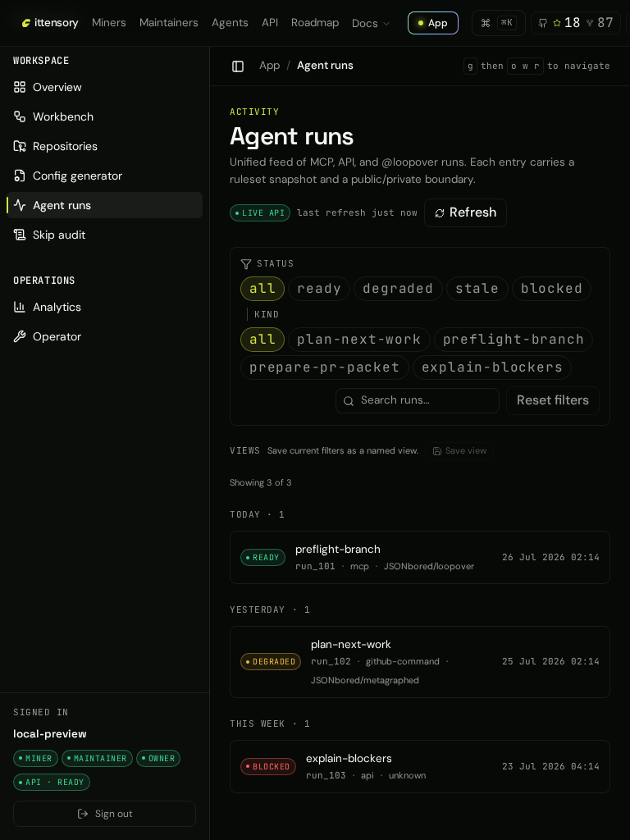Filter by prepare-pr-packet kind
Viewport: 630px width, 840px height.
click(x=325, y=367)
